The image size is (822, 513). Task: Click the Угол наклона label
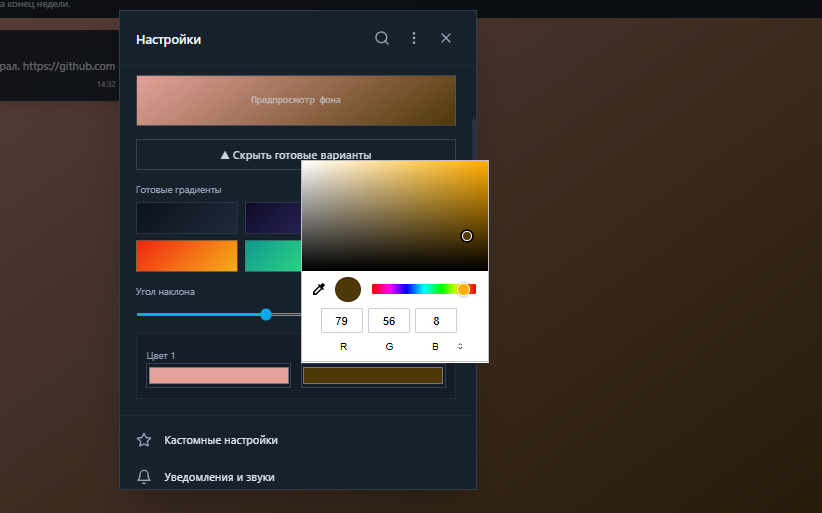click(165, 291)
